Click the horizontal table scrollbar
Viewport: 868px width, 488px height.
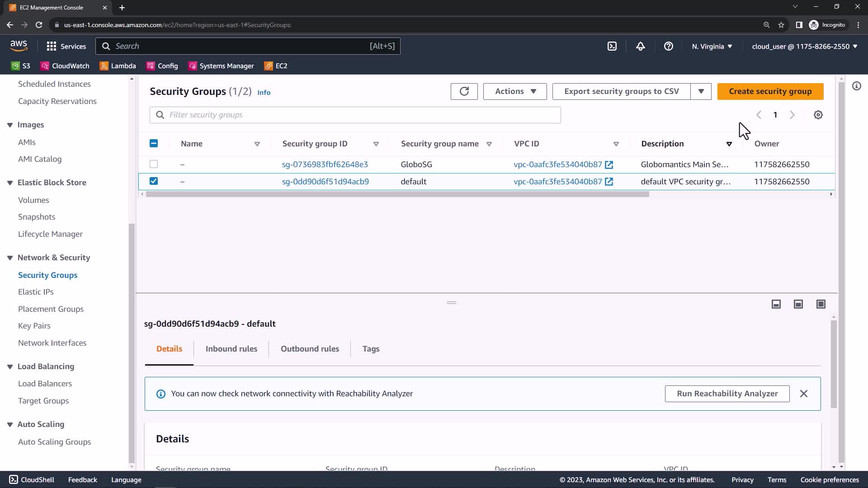point(397,194)
